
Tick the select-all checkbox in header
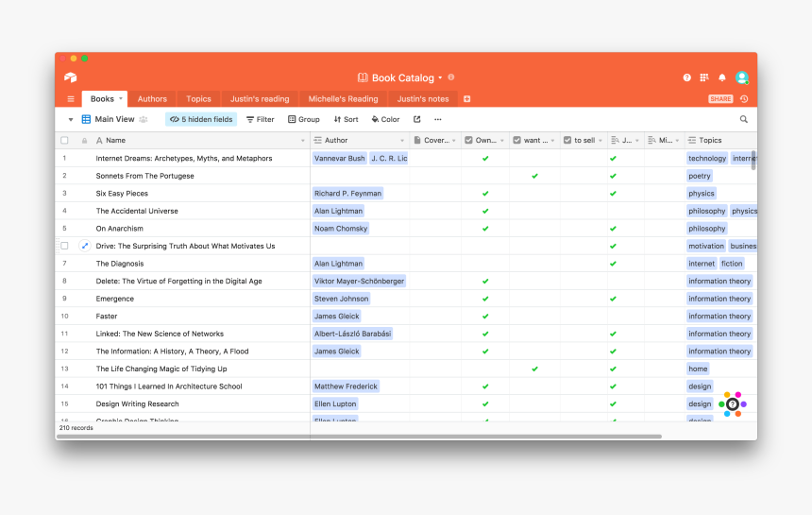[64, 141]
